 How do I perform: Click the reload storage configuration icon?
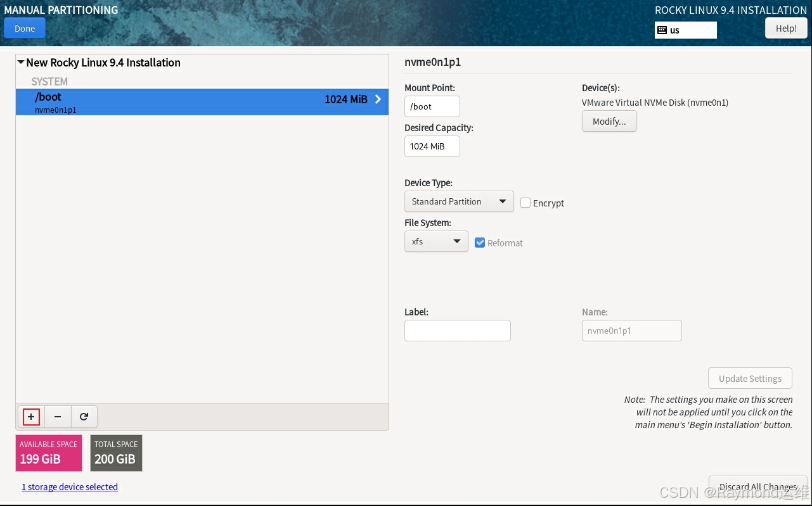tap(84, 417)
